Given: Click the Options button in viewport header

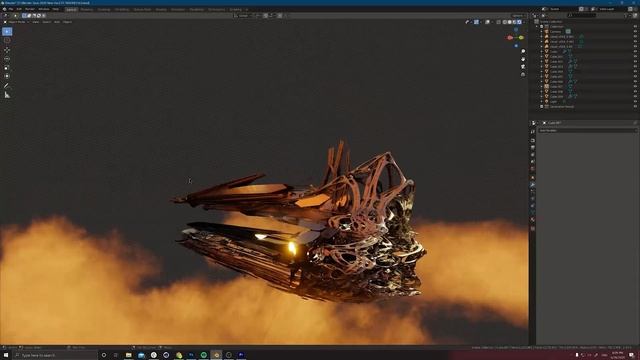Looking at the screenshot, I should [x=518, y=16].
